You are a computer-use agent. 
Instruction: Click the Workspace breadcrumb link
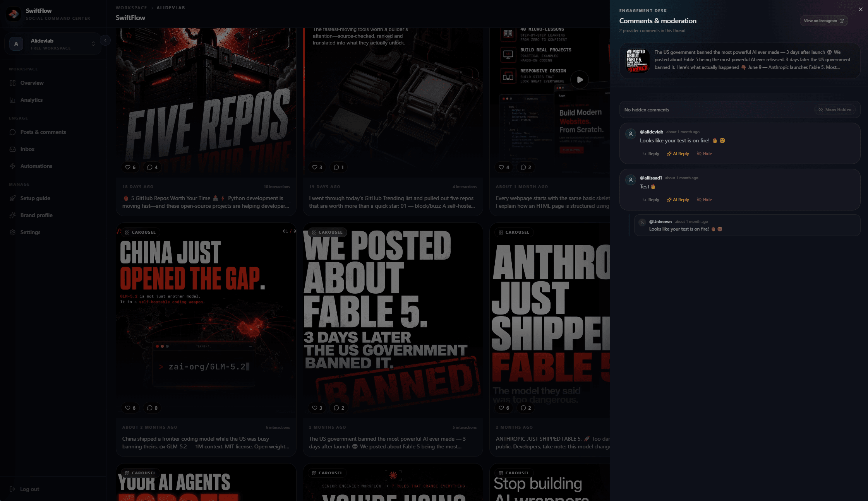tap(131, 8)
